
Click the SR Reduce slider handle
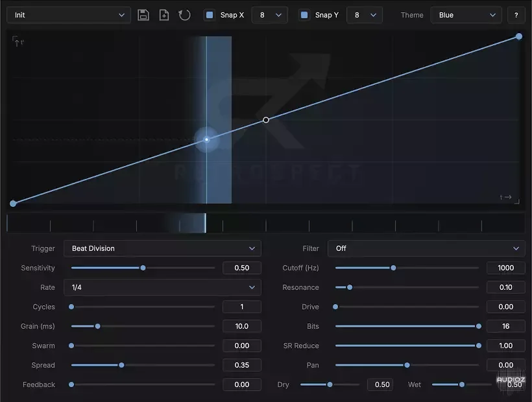(x=479, y=346)
